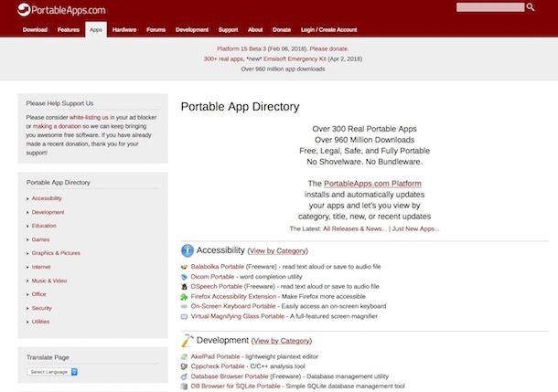Click Accessibility View by Category link
Image resolution: width=558 pixels, height=392 pixels.
(x=277, y=251)
